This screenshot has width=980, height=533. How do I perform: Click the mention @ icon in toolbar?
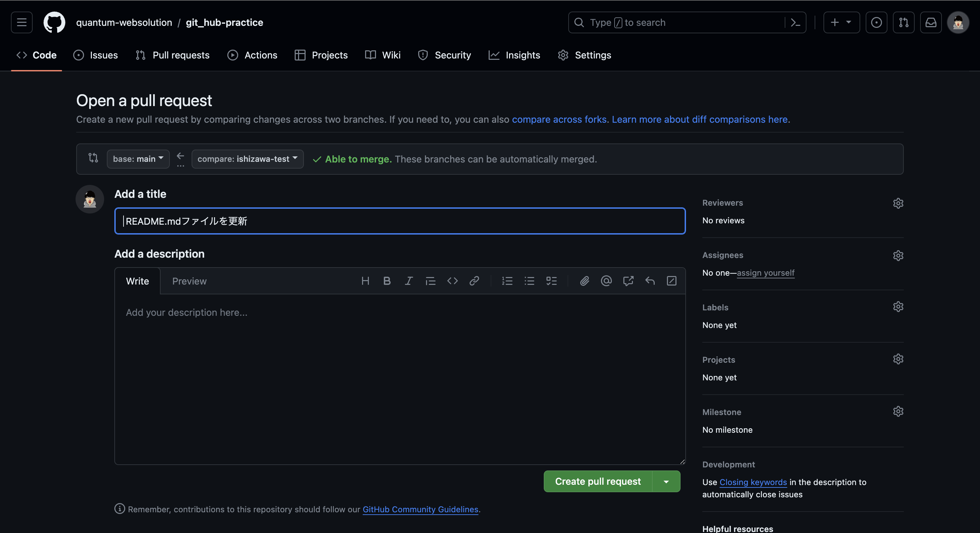[606, 281]
